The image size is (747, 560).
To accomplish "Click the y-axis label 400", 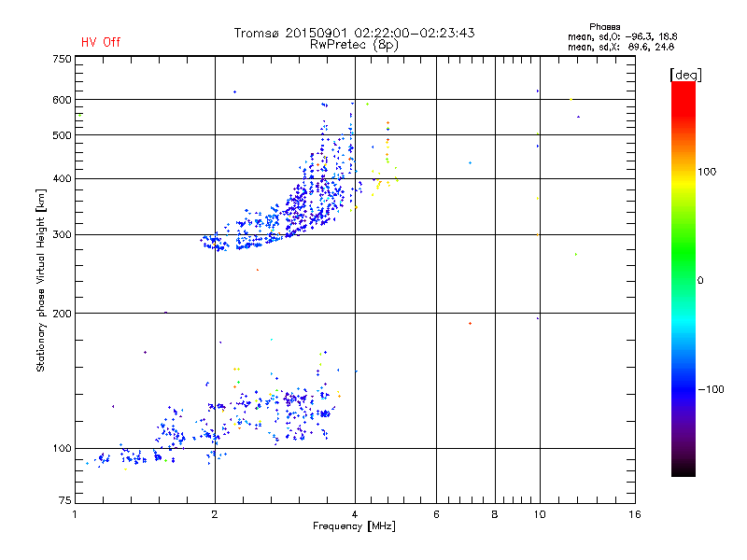I will point(62,179).
